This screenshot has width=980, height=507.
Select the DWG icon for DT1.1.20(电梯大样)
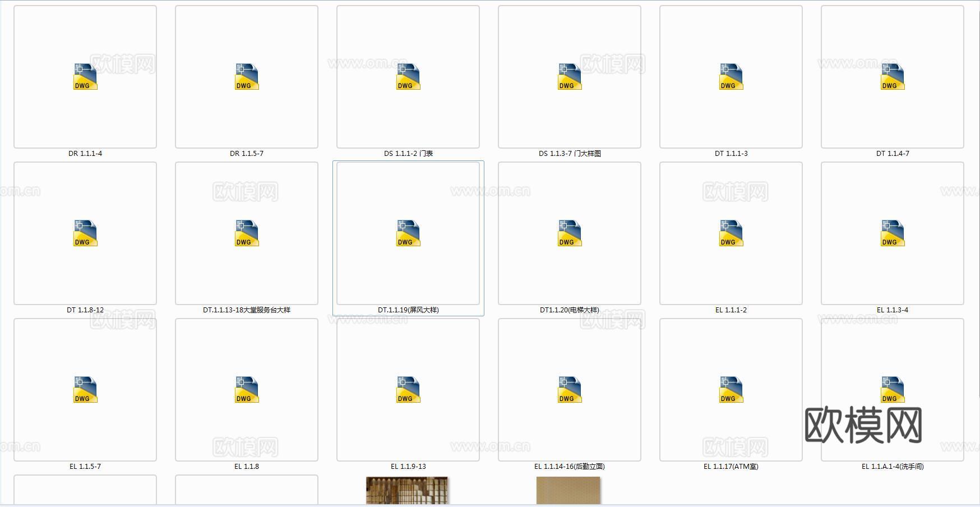pyautogui.click(x=570, y=233)
